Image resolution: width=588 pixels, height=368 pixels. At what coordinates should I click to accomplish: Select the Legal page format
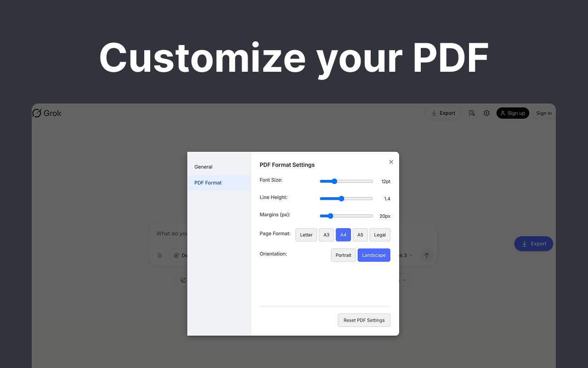380,235
